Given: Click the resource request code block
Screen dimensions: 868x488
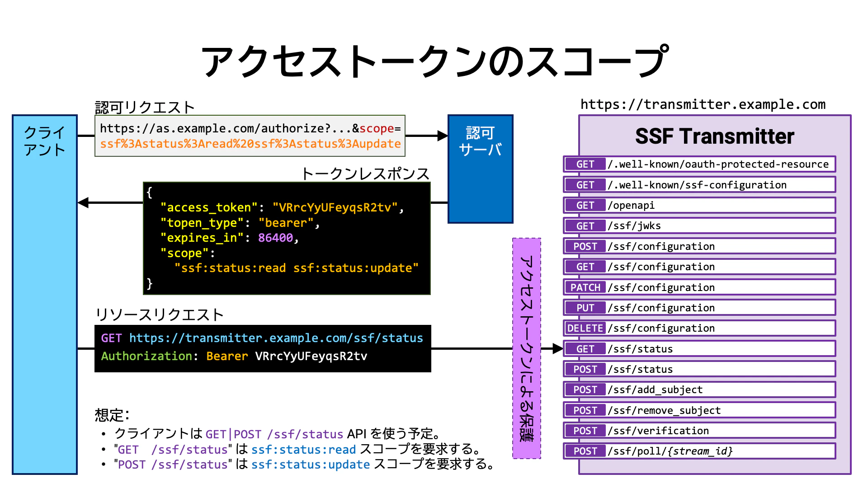Looking at the screenshot, I should [x=262, y=348].
